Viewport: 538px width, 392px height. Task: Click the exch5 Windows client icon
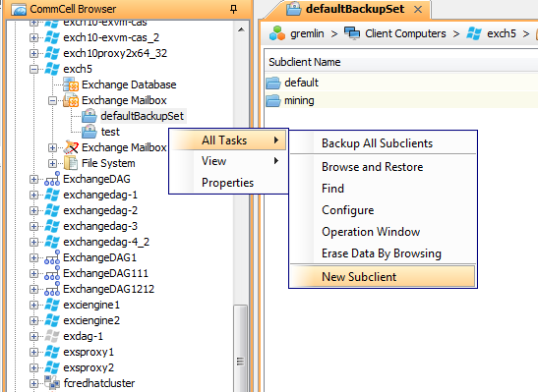coord(52,69)
